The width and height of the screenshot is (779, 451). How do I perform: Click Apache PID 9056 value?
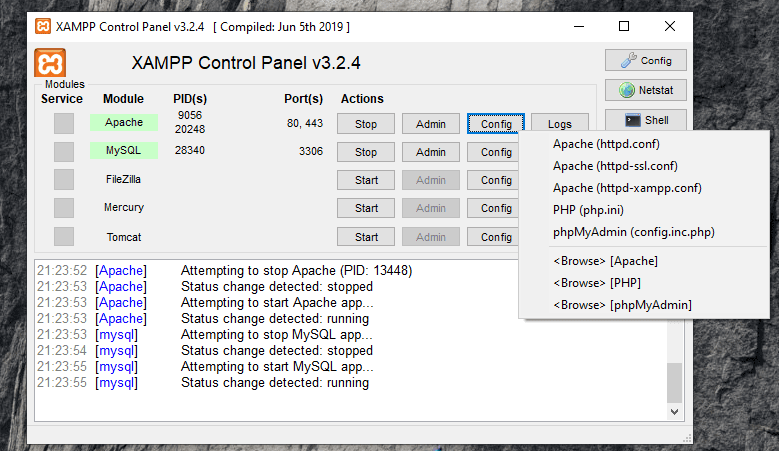pyautogui.click(x=190, y=115)
